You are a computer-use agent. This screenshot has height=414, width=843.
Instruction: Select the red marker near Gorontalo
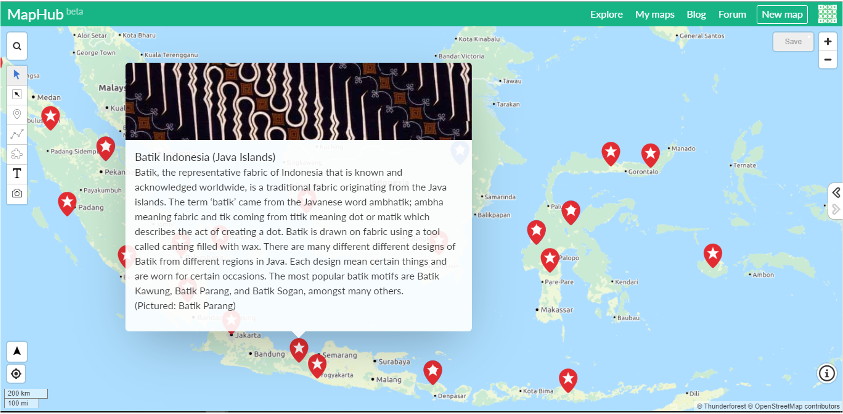[611, 153]
